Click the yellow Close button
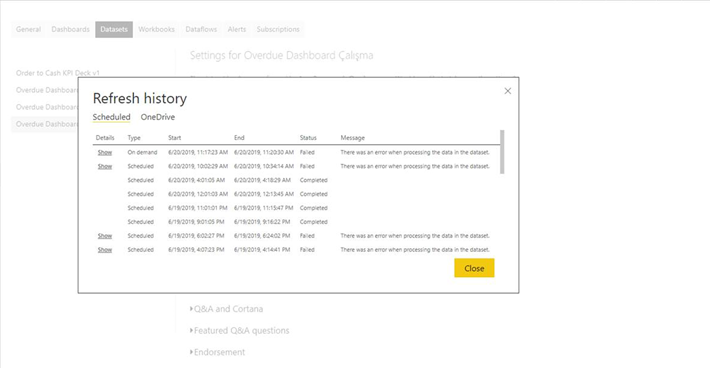This screenshot has width=712, height=368. 474,268
